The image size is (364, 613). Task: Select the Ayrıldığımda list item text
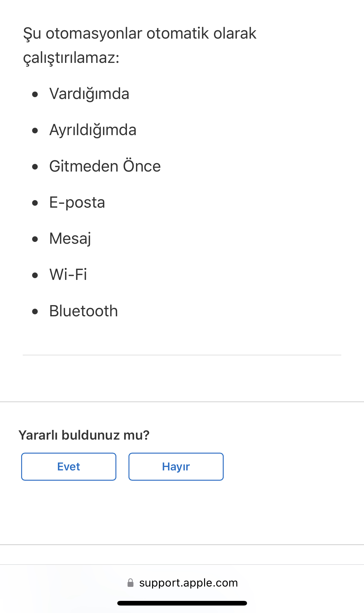(x=93, y=130)
